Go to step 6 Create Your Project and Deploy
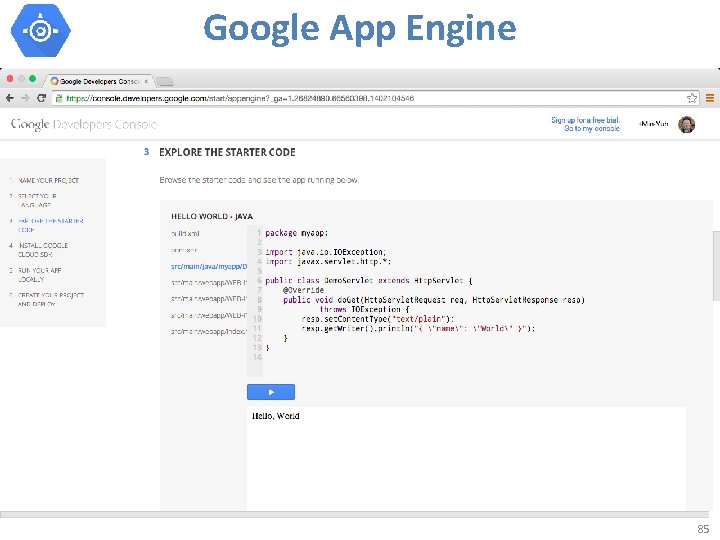 [48, 299]
